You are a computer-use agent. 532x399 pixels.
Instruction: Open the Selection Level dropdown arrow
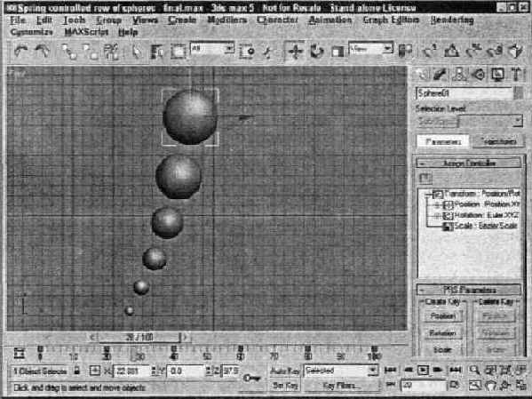click(518, 121)
